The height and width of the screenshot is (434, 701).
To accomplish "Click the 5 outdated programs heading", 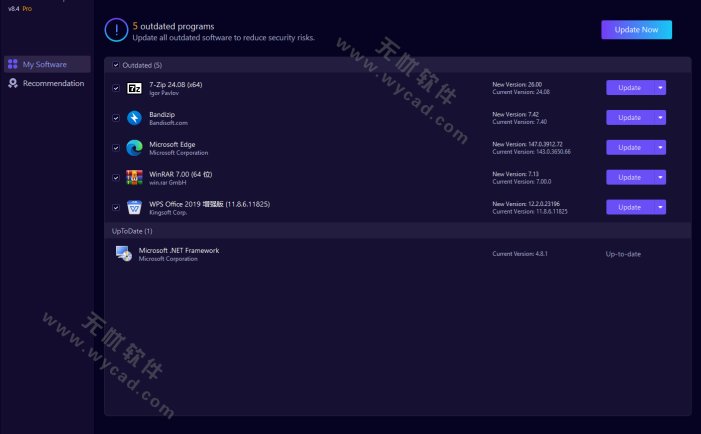I will click(x=173, y=26).
